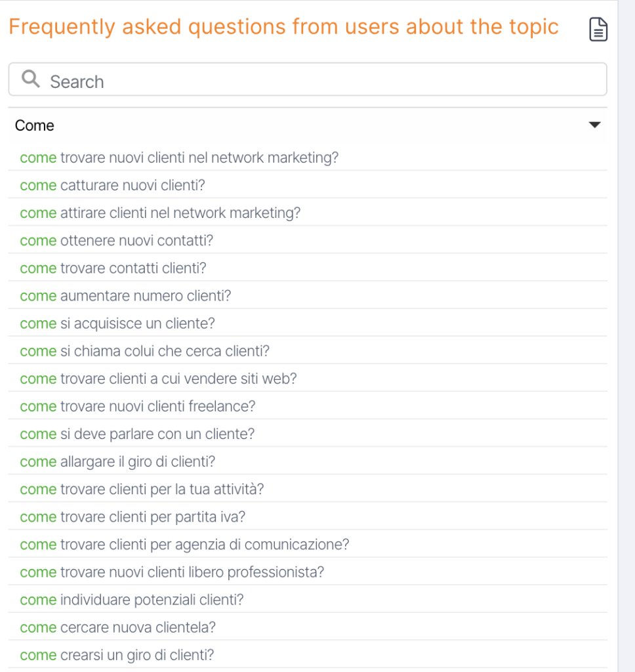Choose 'come trovare nuovi clienti freelance?'
Viewport: 635px width, 672px height.
[x=138, y=406]
